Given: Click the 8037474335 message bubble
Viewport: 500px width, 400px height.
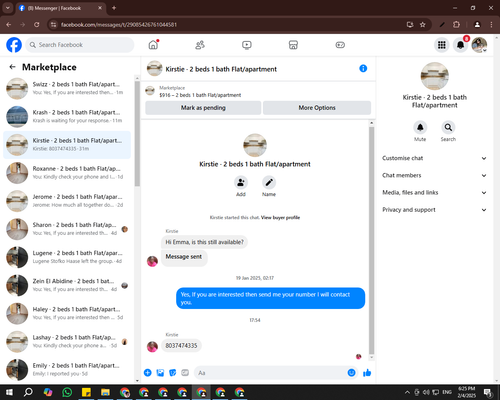Looking at the screenshot, I should pyautogui.click(x=181, y=346).
